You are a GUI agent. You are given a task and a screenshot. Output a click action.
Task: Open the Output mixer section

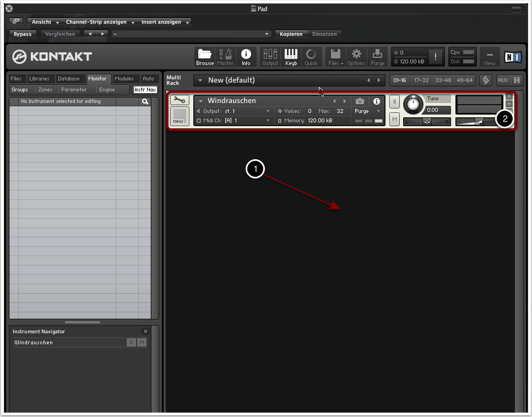click(x=270, y=57)
